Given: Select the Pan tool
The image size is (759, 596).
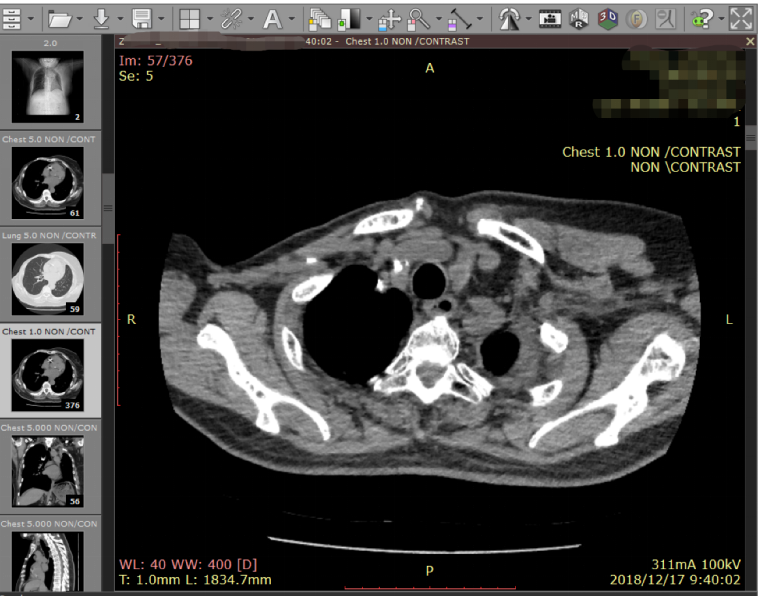Looking at the screenshot, I should pos(390,19).
